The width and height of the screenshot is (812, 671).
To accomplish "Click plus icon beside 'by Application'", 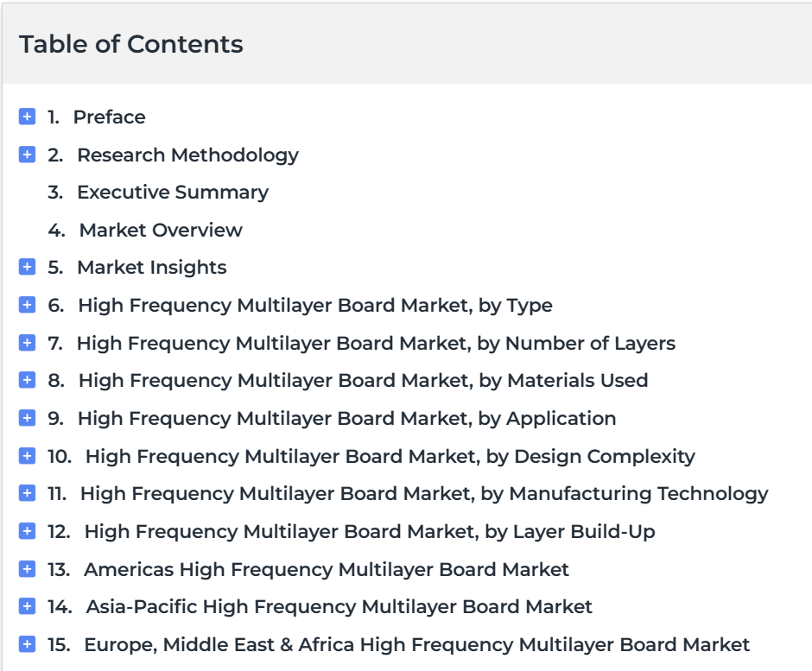I will click(27, 418).
